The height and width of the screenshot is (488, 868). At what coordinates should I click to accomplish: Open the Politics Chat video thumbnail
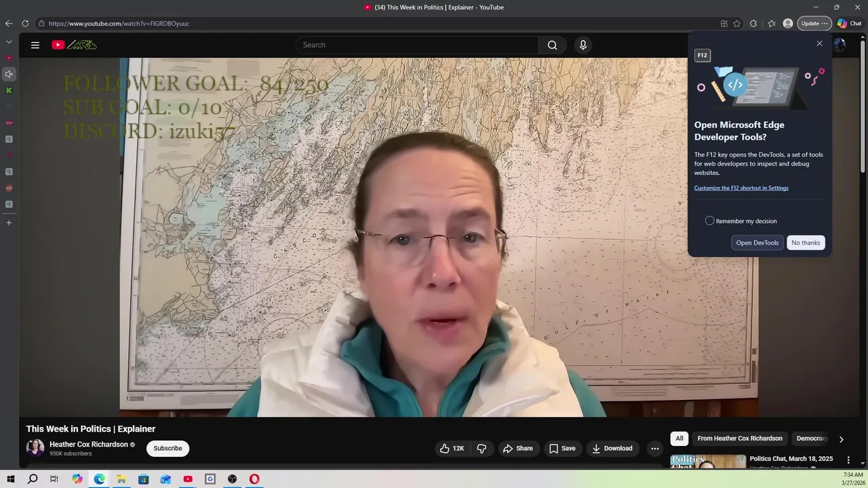pyautogui.click(x=708, y=462)
